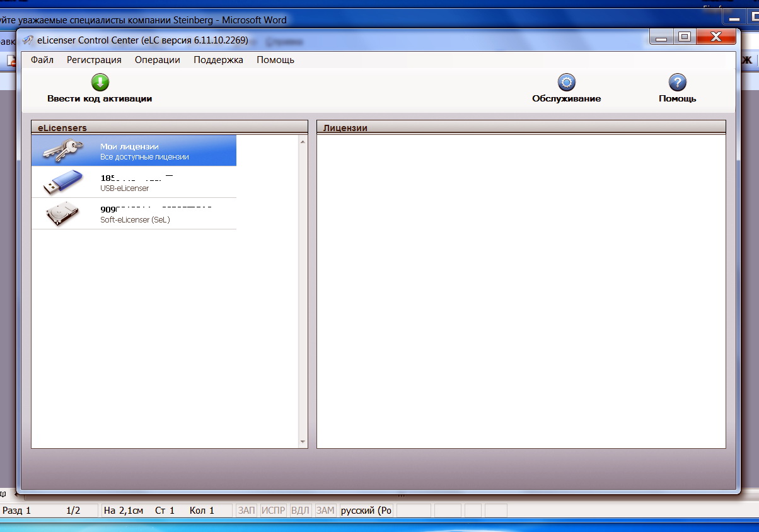Open the Помощь menu in menu bar
This screenshot has height=532, width=759.
coord(275,60)
